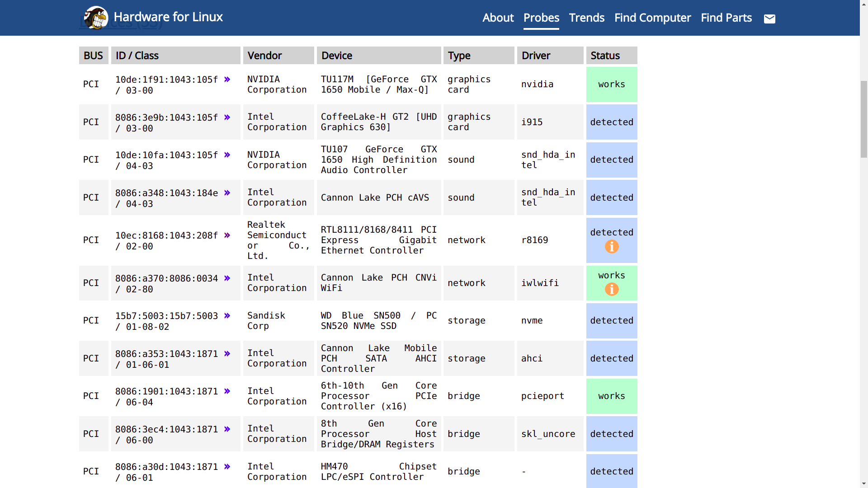The height and width of the screenshot is (488, 868).
Task: Click the works status for pcieport driver
Action: (x=612, y=396)
